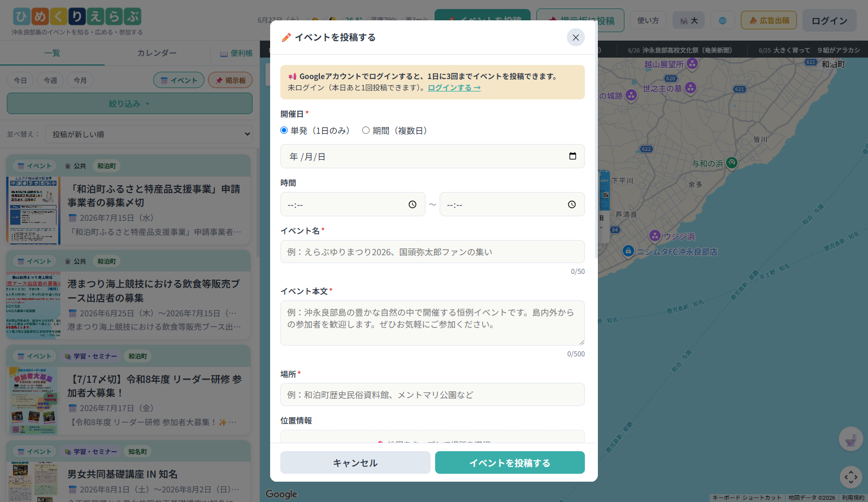The height and width of the screenshot is (502, 868).
Task: Click 2026年7月15日（水） date text
Action: [116, 218]
